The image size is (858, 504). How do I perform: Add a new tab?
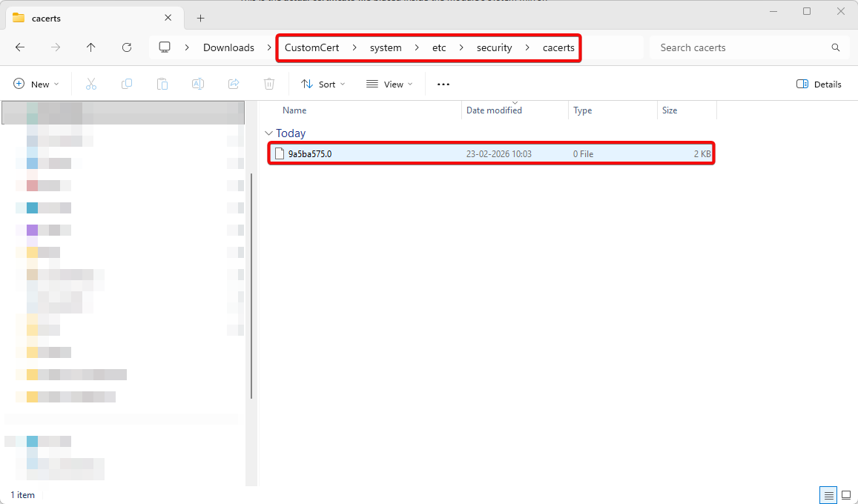[x=200, y=19]
